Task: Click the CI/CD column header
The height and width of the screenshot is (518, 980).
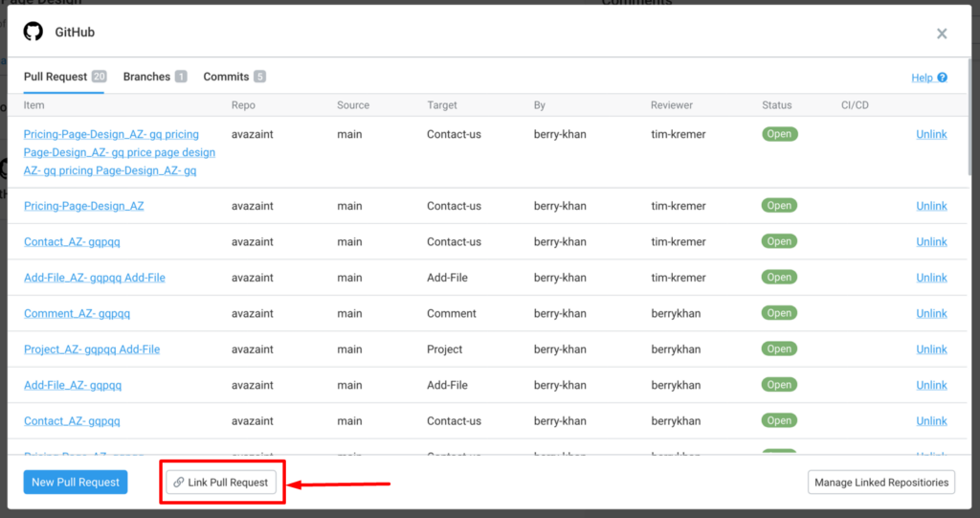Action: click(x=855, y=105)
